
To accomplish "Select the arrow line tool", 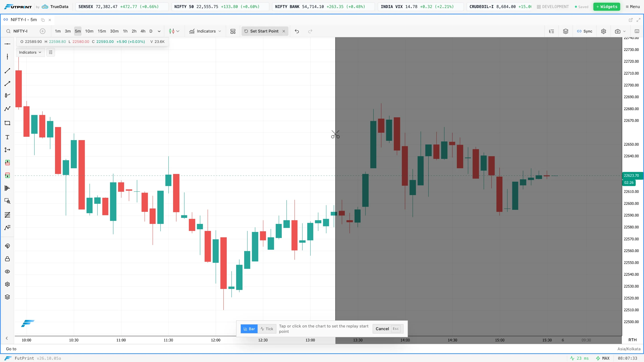I will (7, 83).
